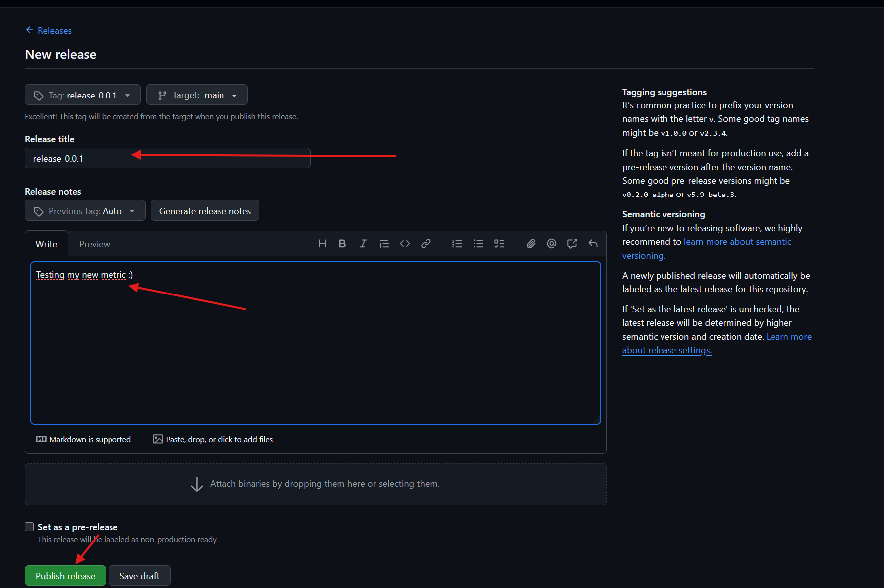Add a link using the chain icon

click(426, 244)
